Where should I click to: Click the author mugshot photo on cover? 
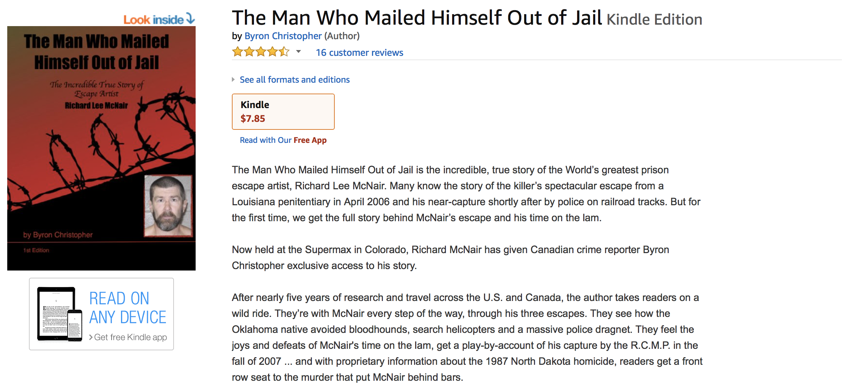click(168, 206)
